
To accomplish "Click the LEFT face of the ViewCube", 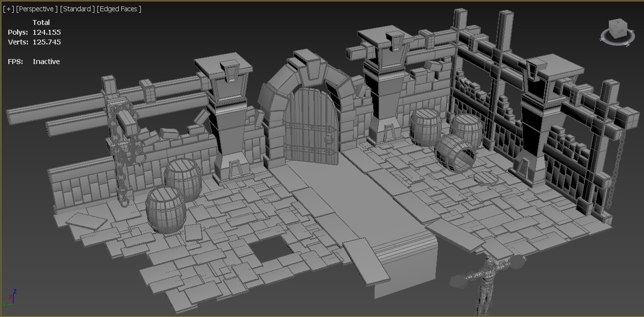I will pyautogui.click(x=621, y=31).
